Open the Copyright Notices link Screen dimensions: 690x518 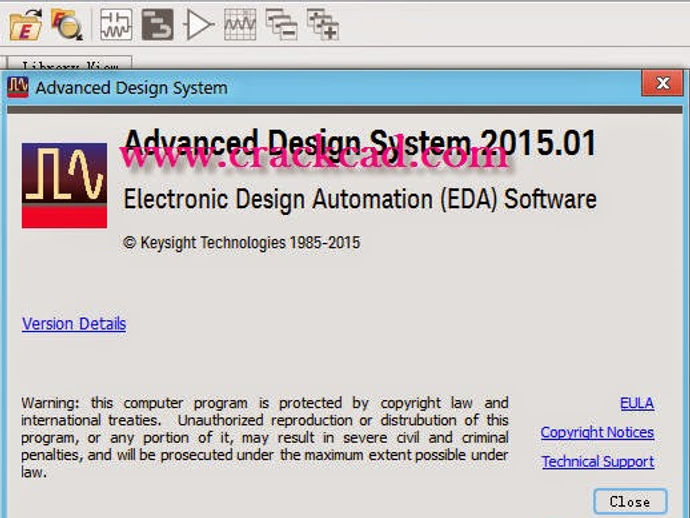click(597, 432)
